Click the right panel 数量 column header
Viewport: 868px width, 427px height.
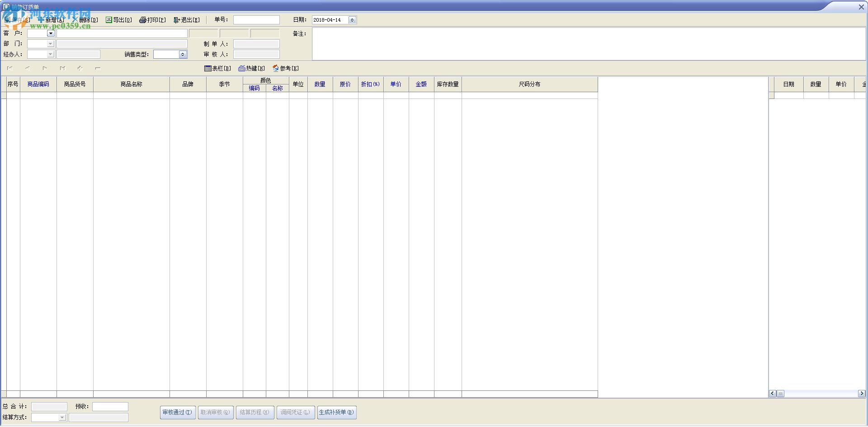pyautogui.click(x=816, y=84)
